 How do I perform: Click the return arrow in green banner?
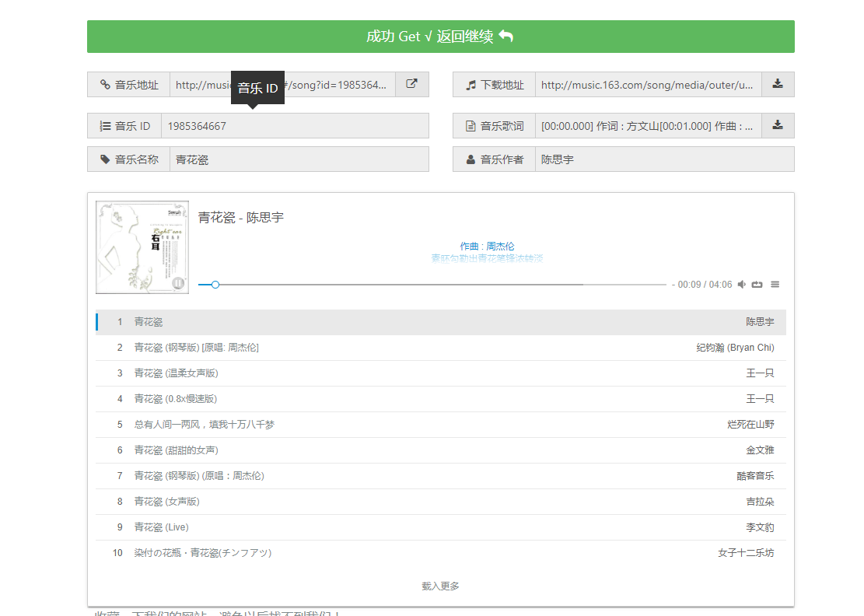click(506, 37)
